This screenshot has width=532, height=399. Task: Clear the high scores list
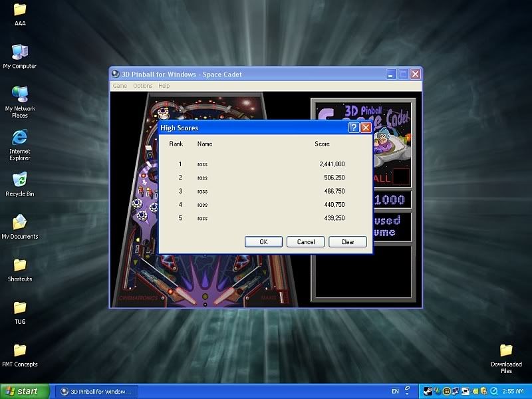347,241
